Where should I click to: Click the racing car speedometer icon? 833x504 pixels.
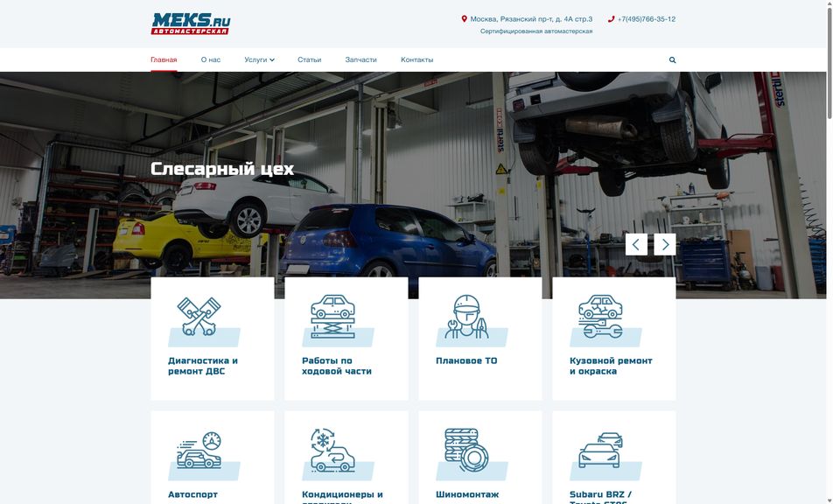click(x=199, y=450)
